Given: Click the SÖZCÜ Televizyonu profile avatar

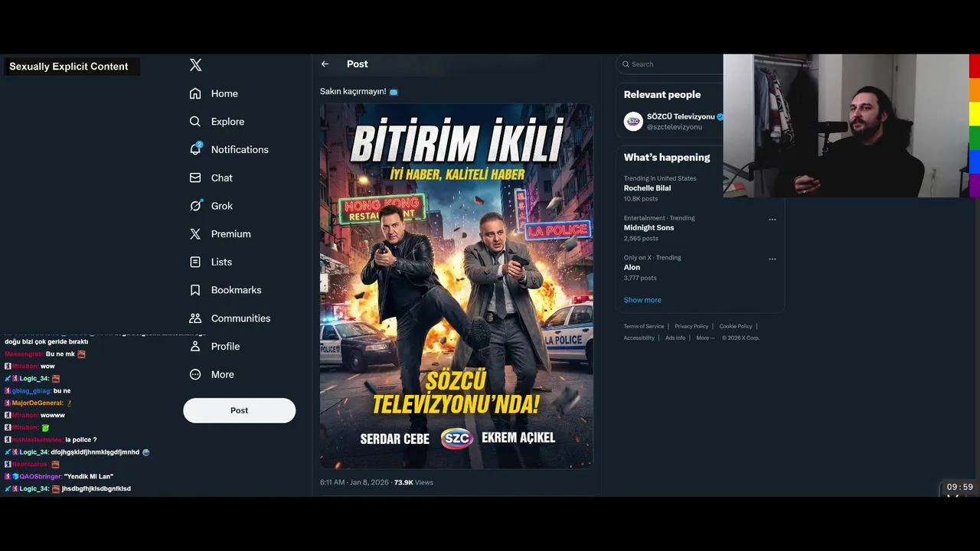Looking at the screenshot, I should 633,122.
